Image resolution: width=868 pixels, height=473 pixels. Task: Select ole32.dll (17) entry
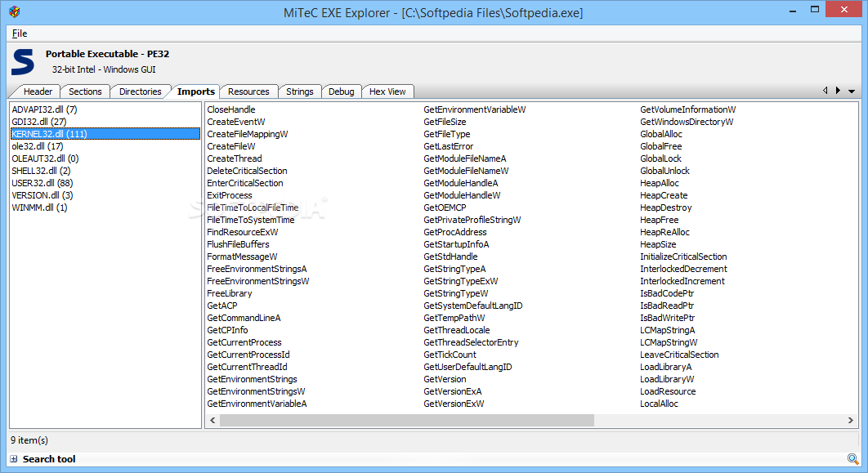(x=38, y=146)
